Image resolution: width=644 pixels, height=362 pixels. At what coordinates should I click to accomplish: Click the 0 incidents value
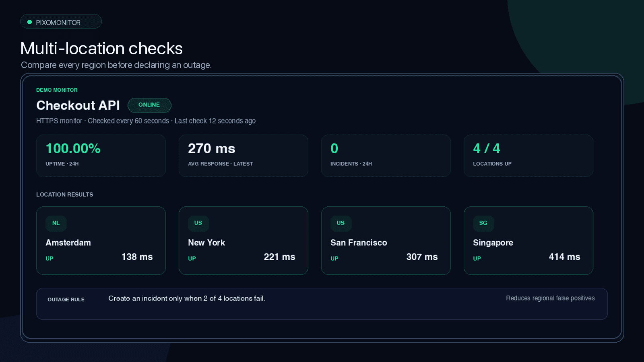334,148
